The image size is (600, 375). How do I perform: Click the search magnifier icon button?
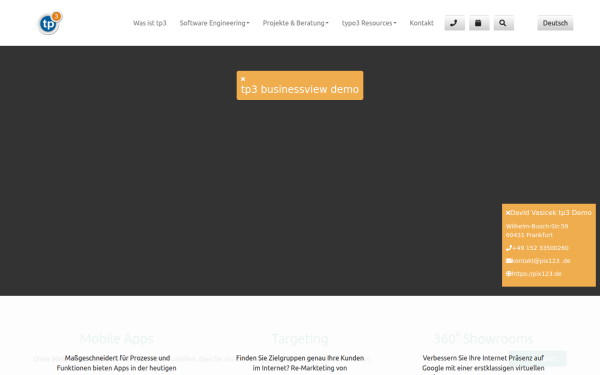(x=503, y=23)
